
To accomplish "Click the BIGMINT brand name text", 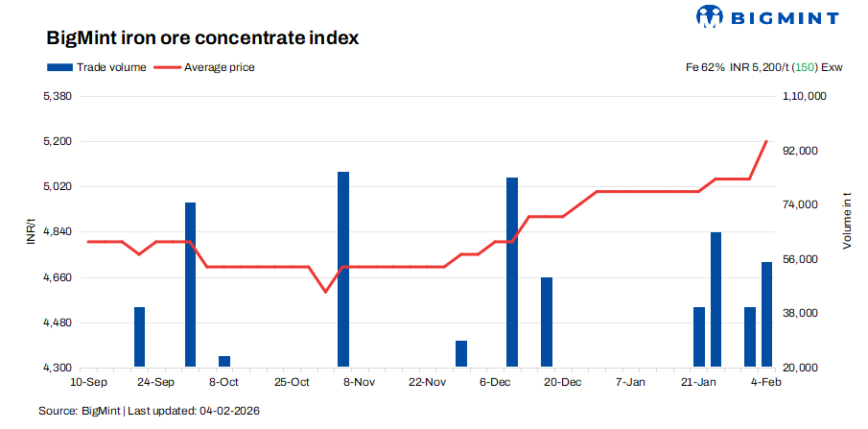I will point(782,18).
